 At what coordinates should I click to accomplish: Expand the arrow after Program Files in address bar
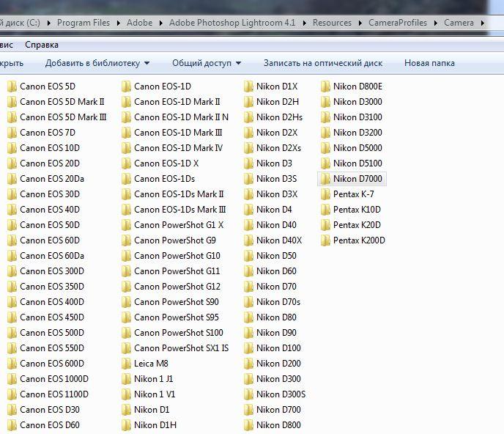tap(119, 23)
